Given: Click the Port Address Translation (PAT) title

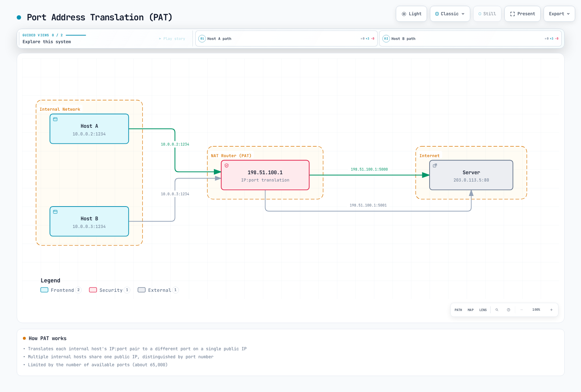Looking at the screenshot, I should [x=99, y=17].
